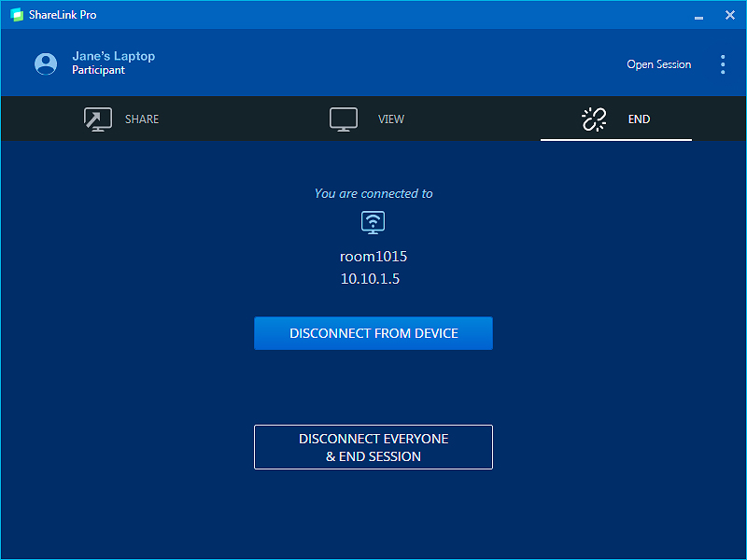Open the three-dot more options menu
Screen dimensions: 747x560
tap(723, 64)
